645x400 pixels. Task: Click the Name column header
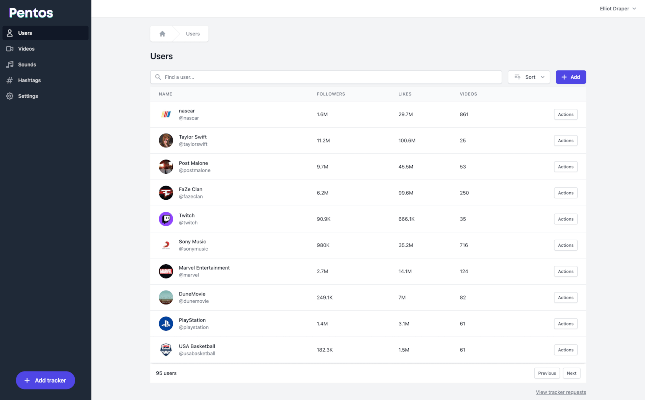[165, 94]
